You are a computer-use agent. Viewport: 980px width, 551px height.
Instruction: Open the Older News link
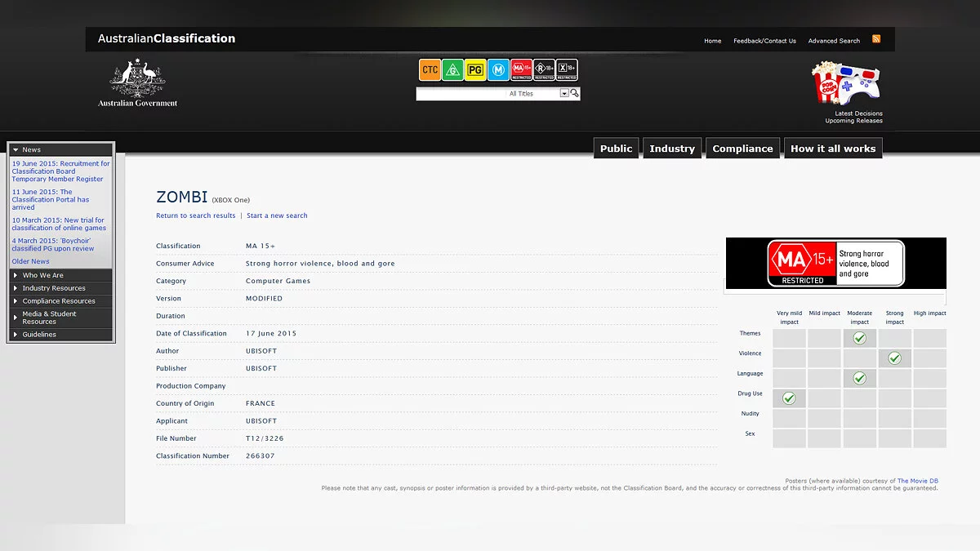(30, 261)
